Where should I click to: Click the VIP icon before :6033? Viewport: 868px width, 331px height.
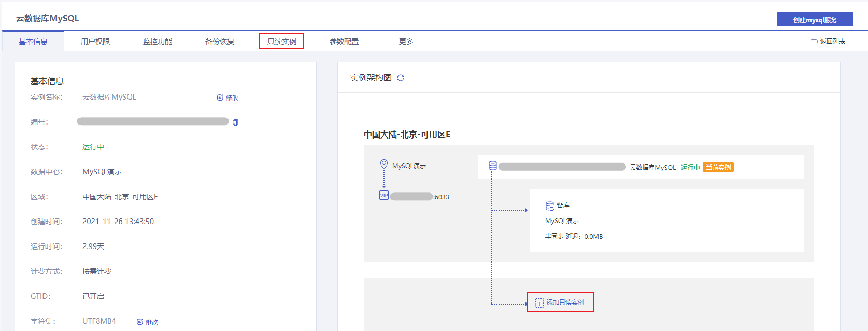click(384, 195)
